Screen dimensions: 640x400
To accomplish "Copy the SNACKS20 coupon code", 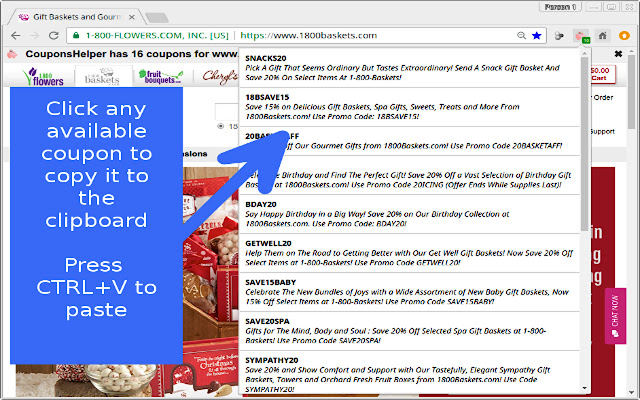I will click(x=409, y=68).
